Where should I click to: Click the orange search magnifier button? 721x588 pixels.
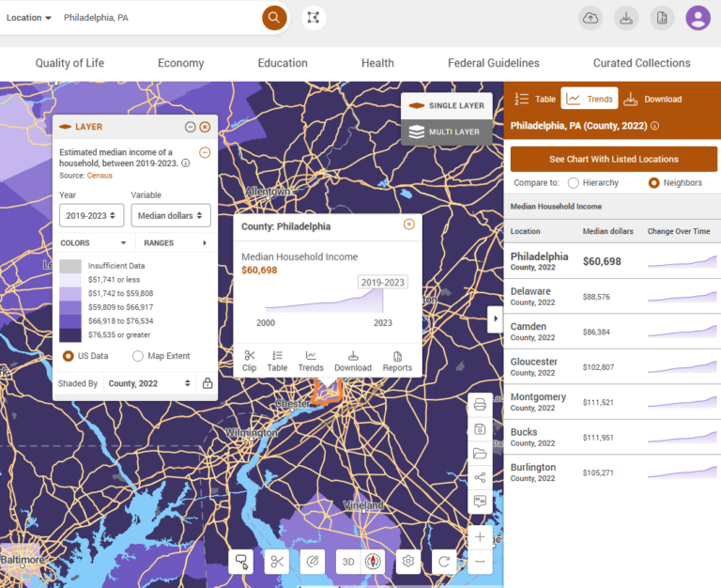(274, 17)
